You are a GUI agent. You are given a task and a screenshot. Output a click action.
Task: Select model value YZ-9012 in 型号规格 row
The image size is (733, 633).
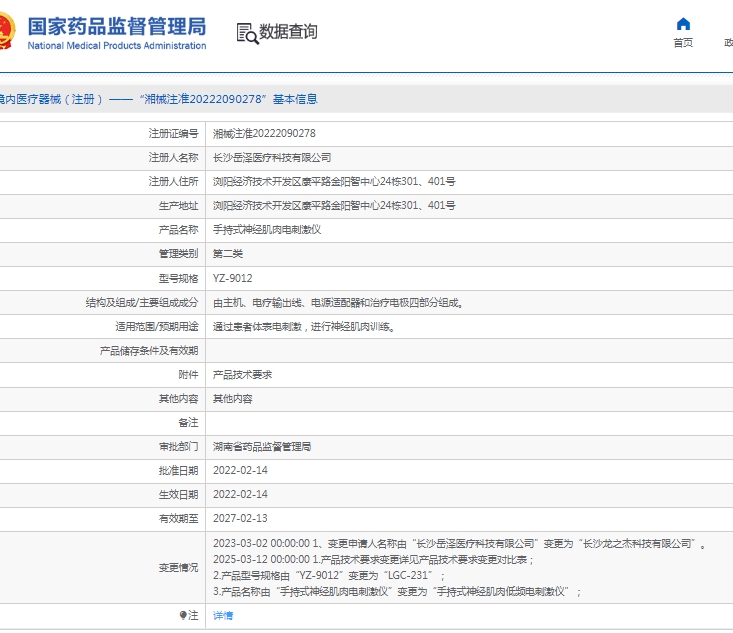coord(232,279)
